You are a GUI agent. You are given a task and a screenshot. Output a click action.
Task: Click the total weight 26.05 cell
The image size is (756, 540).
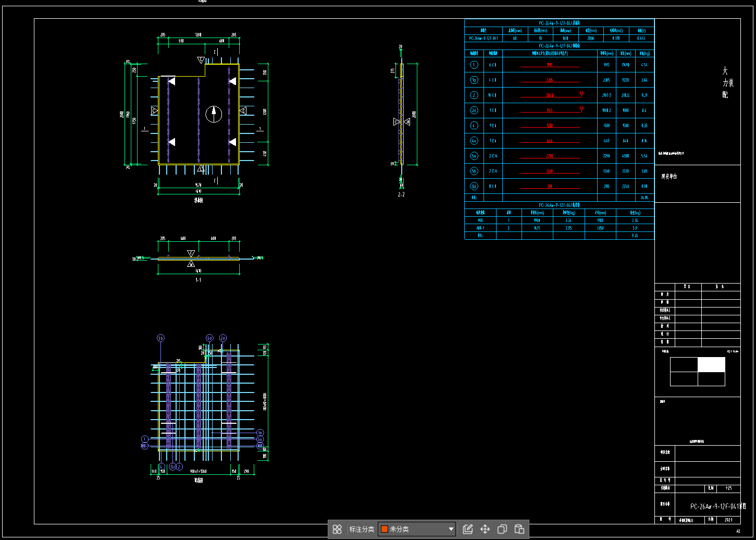click(643, 198)
